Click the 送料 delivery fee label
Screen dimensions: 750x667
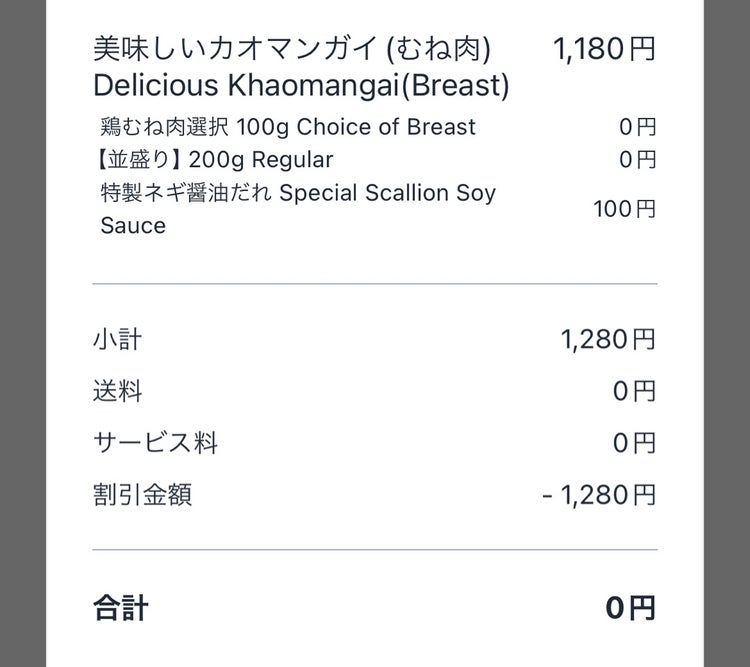[117, 391]
